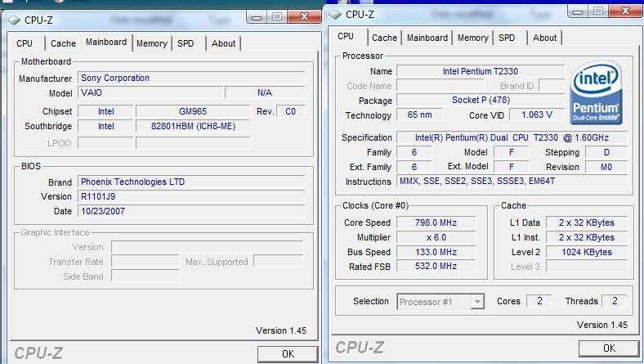
Task: Click the empty Code Name field
Action: (x=440, y=86)
